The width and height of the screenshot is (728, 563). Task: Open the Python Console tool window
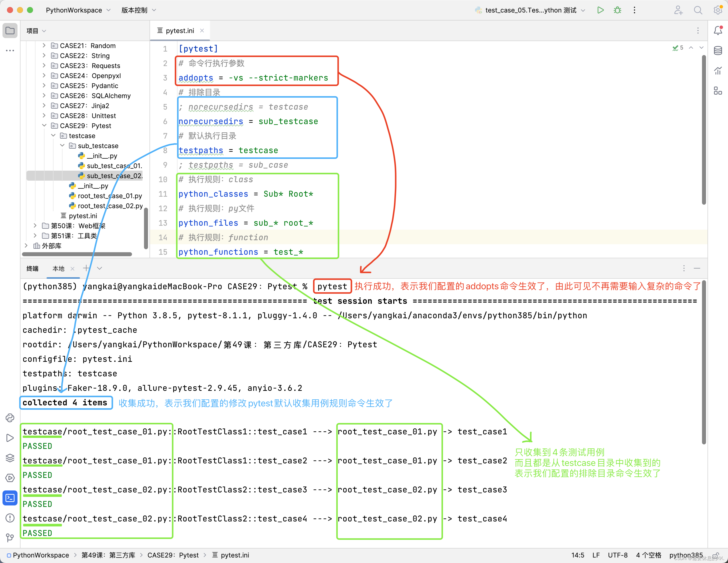pyautogui.click(x=10, y=418)
